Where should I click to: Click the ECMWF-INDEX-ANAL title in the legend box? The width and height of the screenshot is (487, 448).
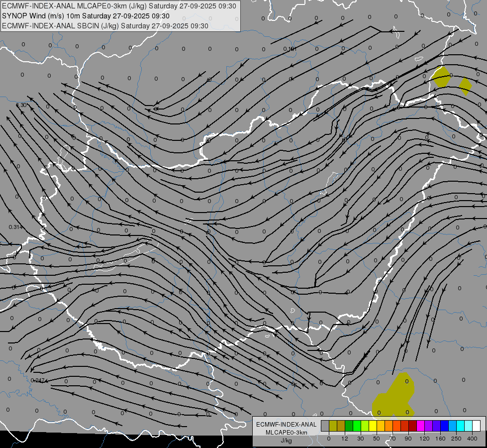[286, 425]
